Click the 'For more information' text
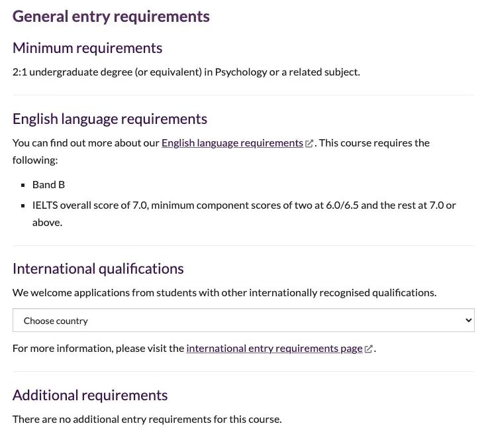Viewport: 484px width, 448px height. 98,349
